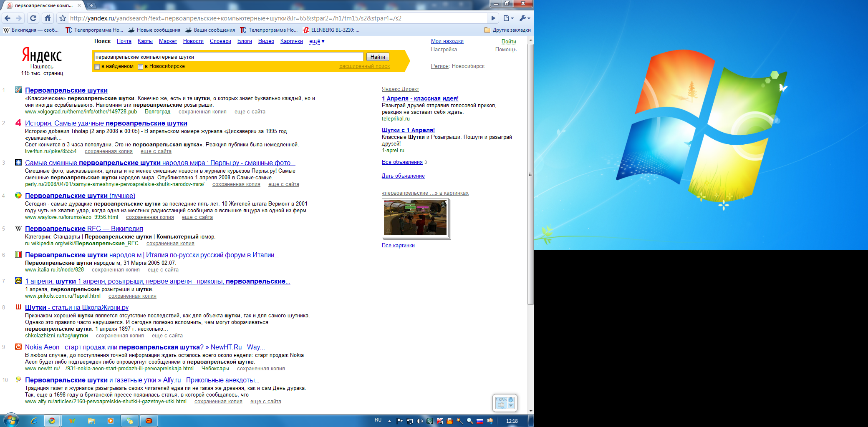Focus the Yandex search query field
This screenshot has width=868, height=427.
[x=229, y=57]
